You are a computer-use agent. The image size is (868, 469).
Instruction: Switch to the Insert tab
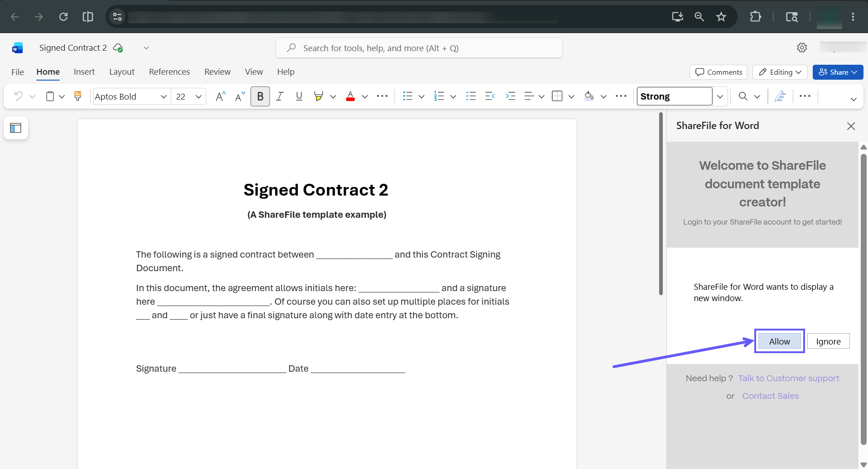[84, 72]
